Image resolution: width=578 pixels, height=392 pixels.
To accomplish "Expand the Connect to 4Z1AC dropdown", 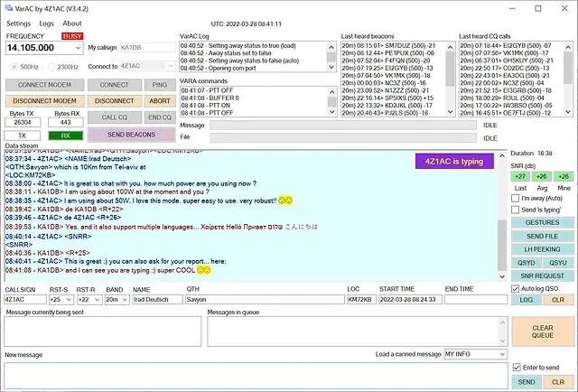I will click(x=171, y=66).
